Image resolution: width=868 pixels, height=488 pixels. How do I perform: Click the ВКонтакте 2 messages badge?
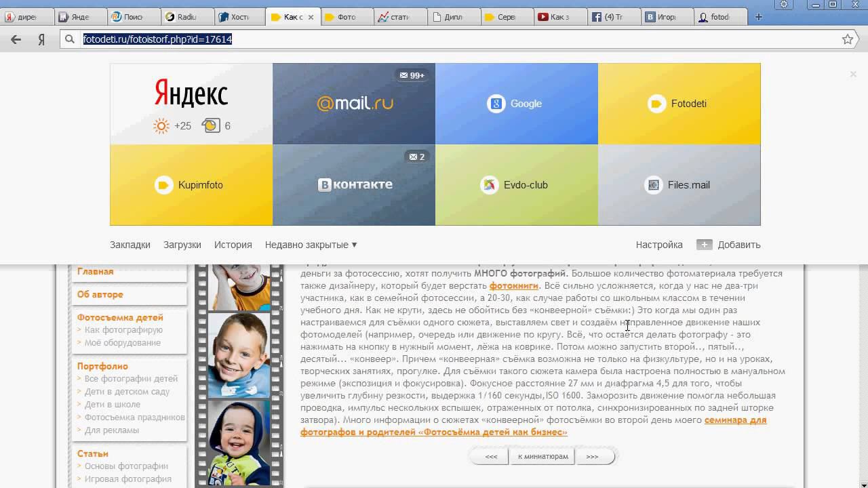click(x=416, y=157)
